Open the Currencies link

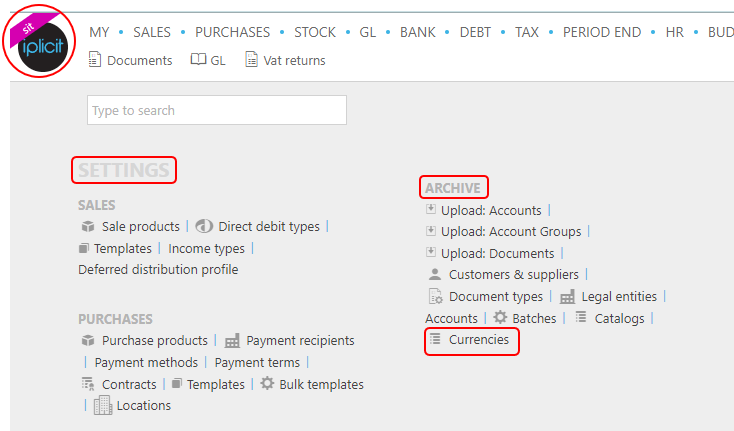(x=478, y=340)
